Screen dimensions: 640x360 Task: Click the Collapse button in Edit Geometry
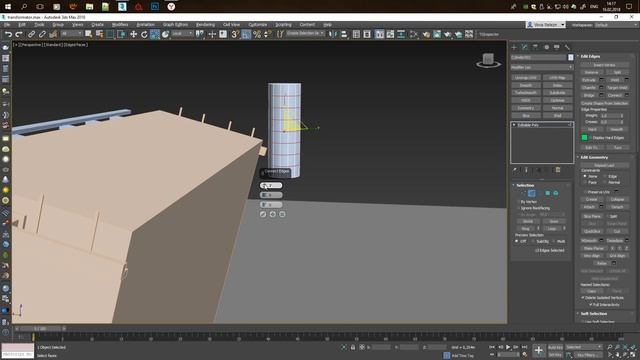coord(617,199)
